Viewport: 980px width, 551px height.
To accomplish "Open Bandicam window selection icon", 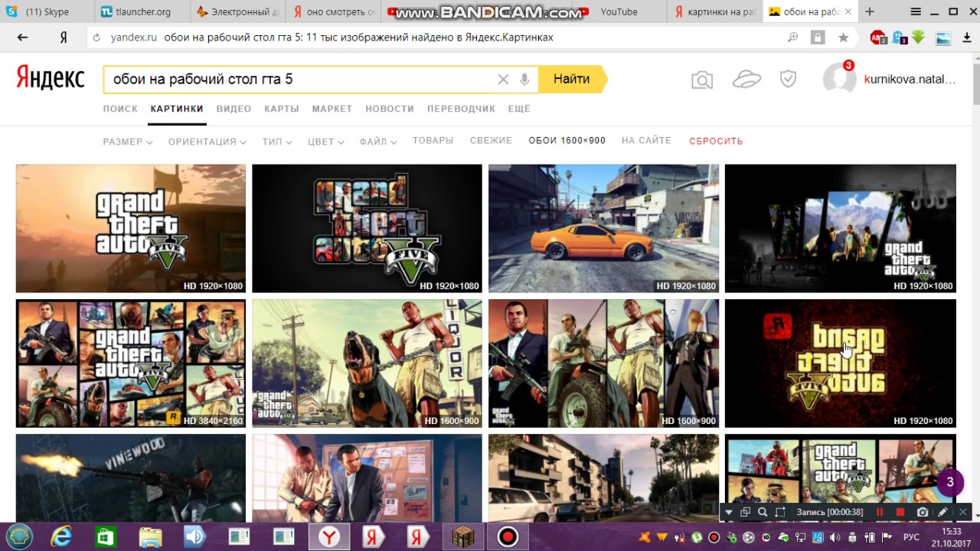I will tap(746, 512).
